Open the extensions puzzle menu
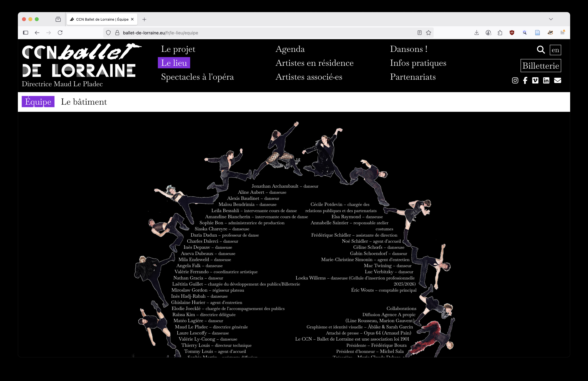 click(x=500, y=33)
